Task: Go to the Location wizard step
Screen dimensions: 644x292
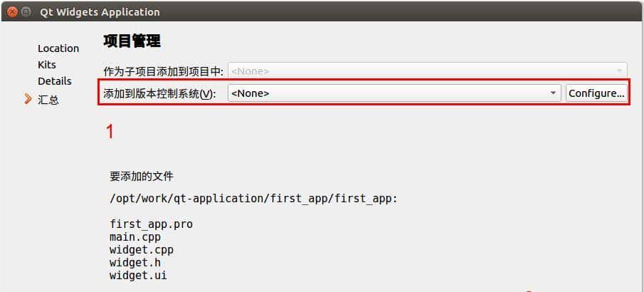Action: tap(58, 48)
